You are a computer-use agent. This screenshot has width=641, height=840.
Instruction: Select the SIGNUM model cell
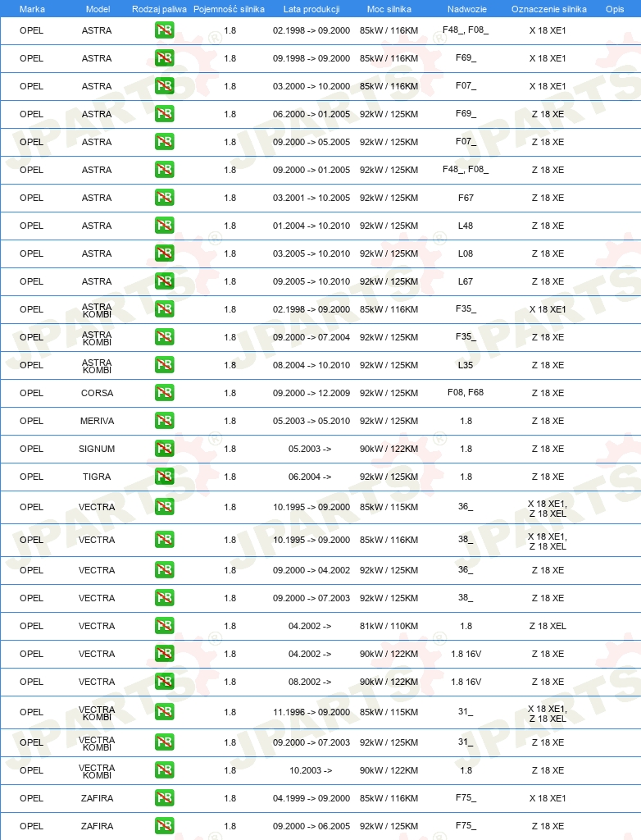pos(97,449)
